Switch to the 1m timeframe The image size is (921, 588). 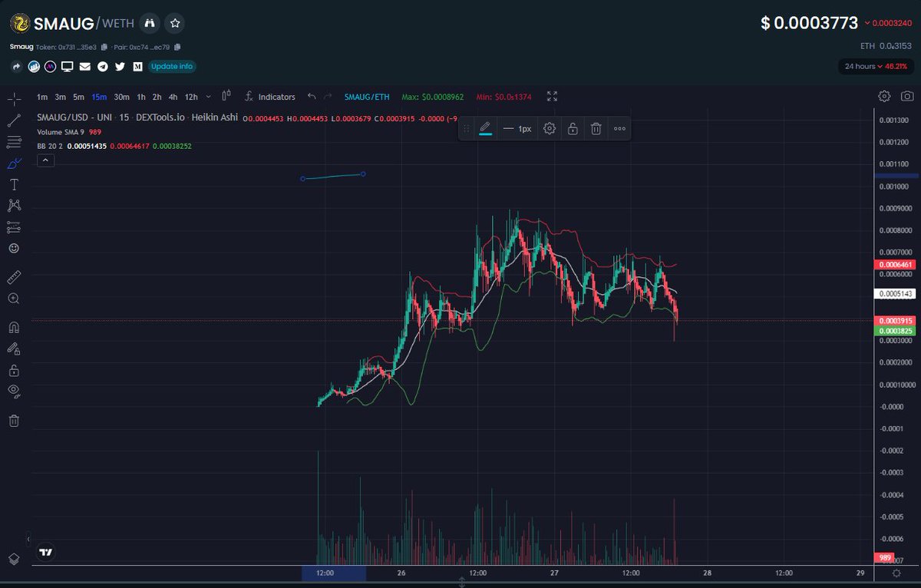[42, 97]
